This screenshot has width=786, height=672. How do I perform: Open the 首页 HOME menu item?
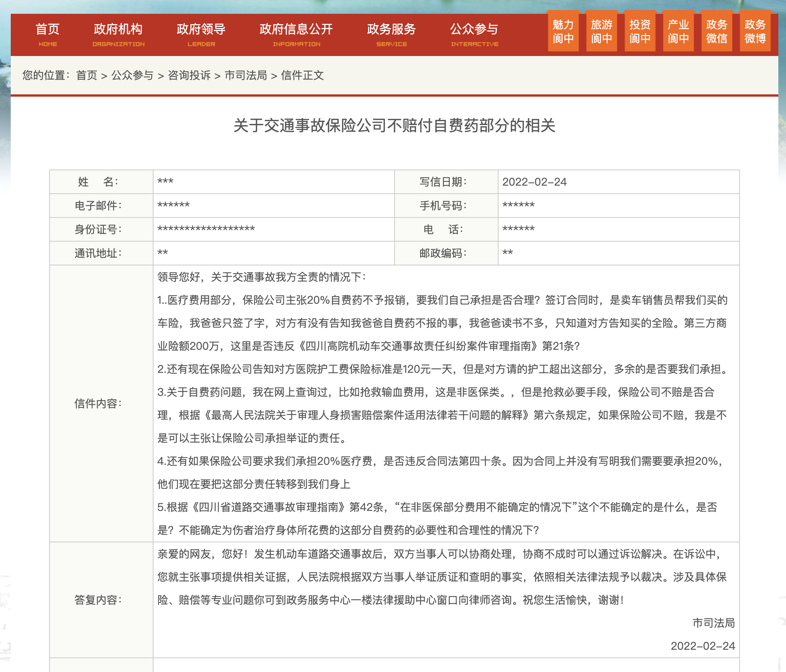(48, 34)
